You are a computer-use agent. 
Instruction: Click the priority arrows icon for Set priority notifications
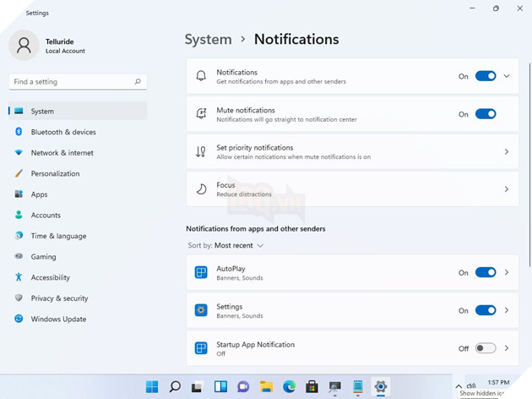[200, 151]
